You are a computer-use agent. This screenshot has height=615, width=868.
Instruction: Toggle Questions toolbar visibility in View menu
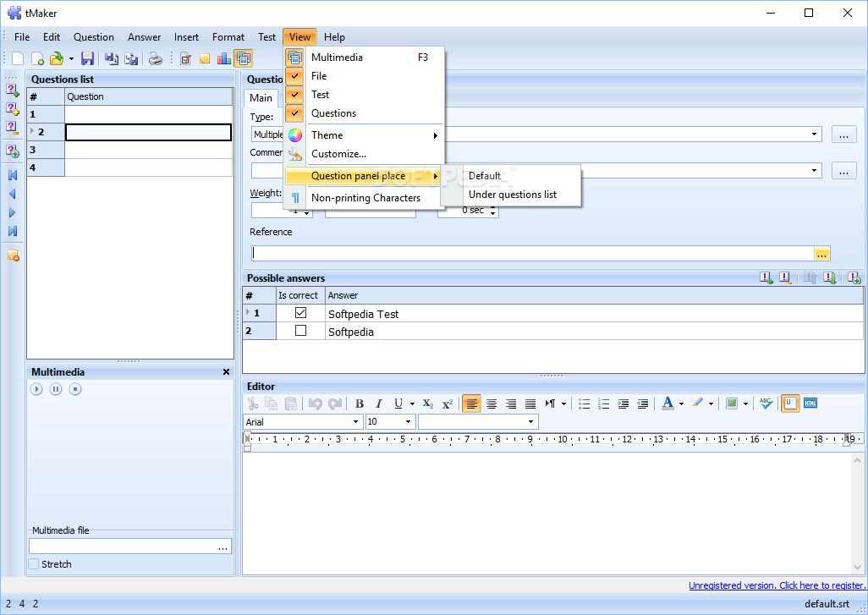pos(365,113)
